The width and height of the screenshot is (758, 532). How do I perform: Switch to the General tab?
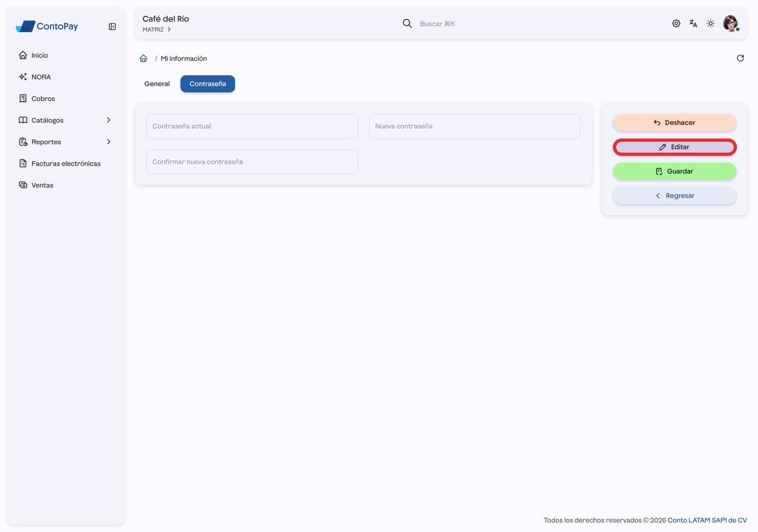[x=157, y=84]
